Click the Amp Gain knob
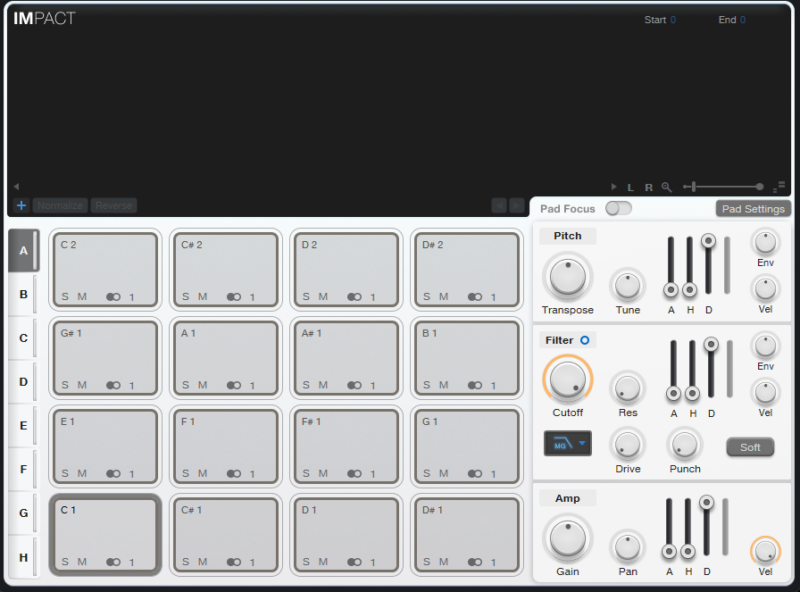The image size is (800, 592). click(567, 538)
